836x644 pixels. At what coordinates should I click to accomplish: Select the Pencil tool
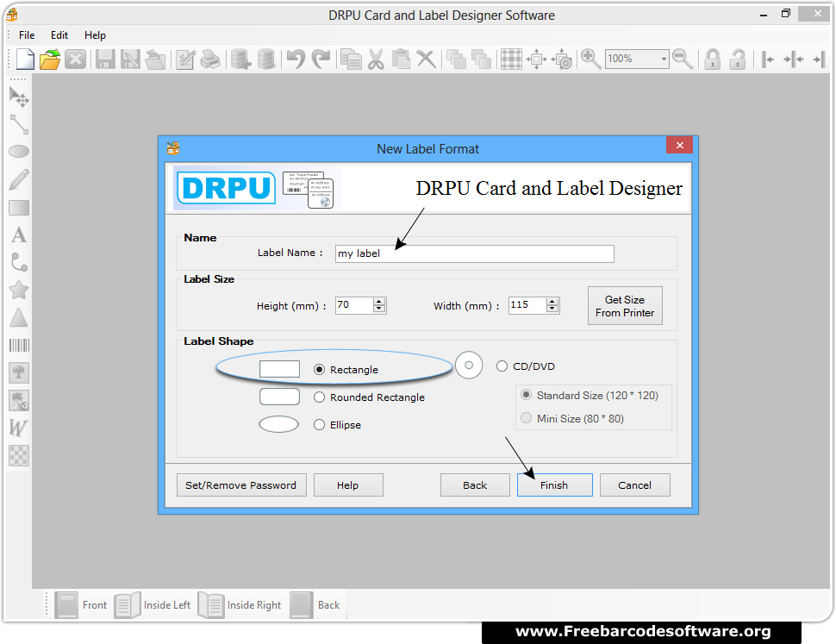click(19, 179)
